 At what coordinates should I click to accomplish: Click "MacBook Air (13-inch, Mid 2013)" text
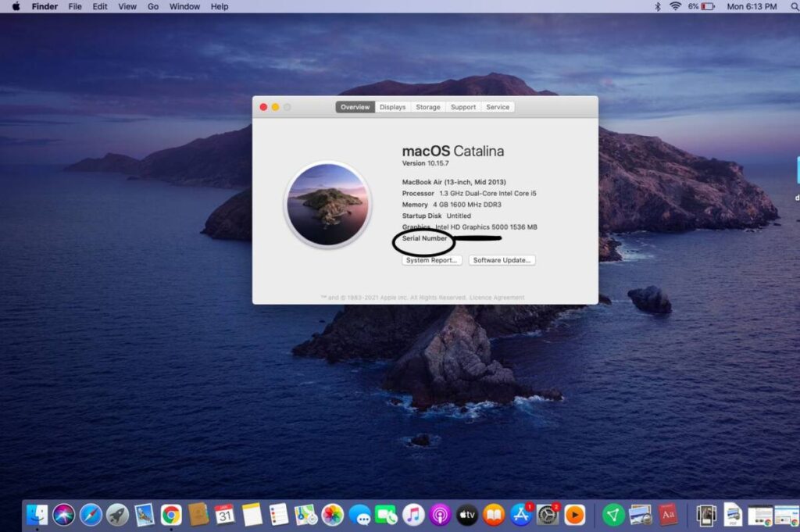pos(454,182)
